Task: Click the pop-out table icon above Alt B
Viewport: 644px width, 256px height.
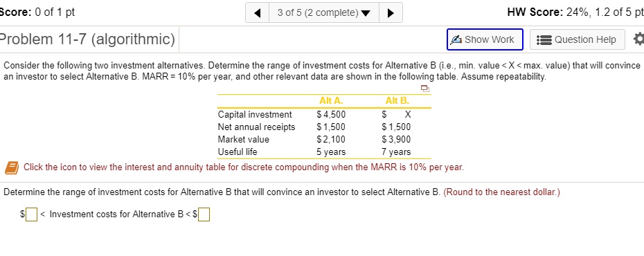Action: click(x=425, y=88)
